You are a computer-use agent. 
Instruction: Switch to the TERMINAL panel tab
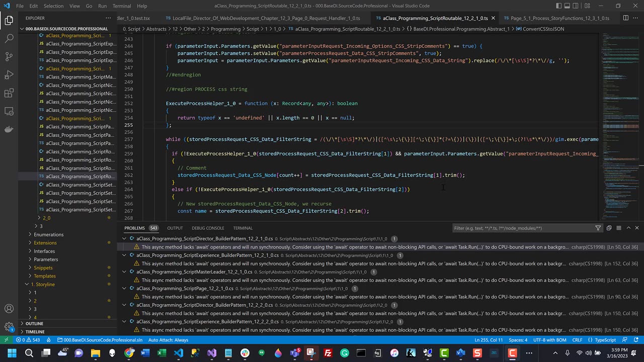click(x=243, y=228)
